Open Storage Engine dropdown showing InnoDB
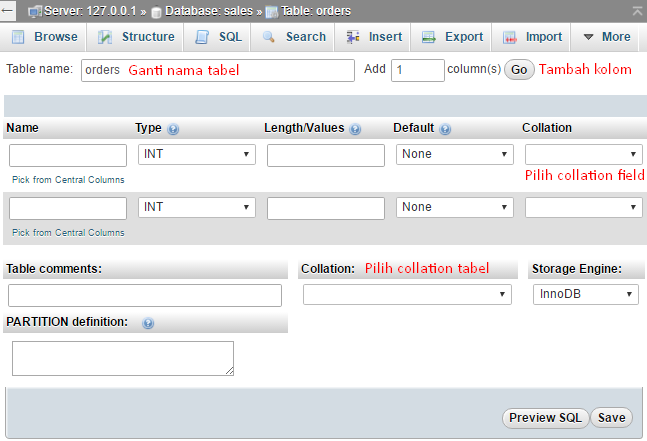 [x=586, y=295]
